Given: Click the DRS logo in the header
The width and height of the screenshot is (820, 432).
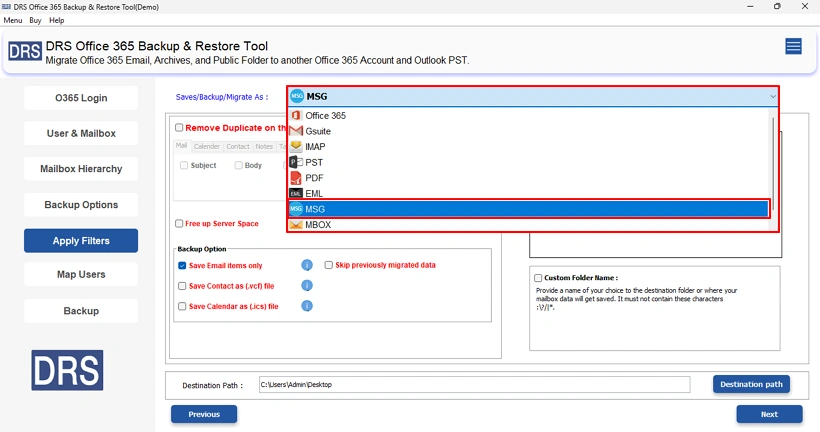Looking at the screenshot, I should (x=25, y=51).
